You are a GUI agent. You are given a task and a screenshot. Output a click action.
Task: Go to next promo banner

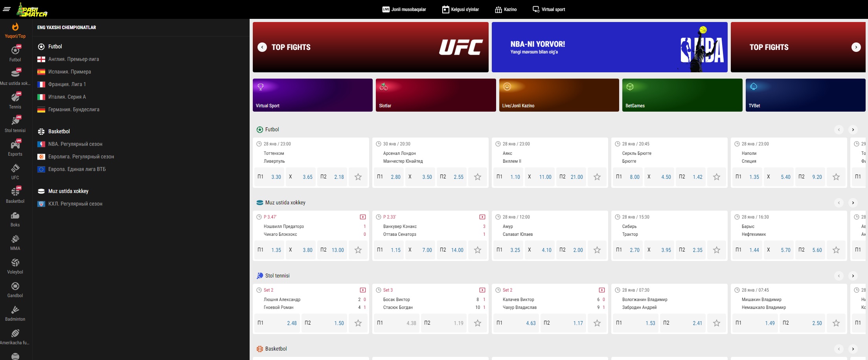point(856,47)
